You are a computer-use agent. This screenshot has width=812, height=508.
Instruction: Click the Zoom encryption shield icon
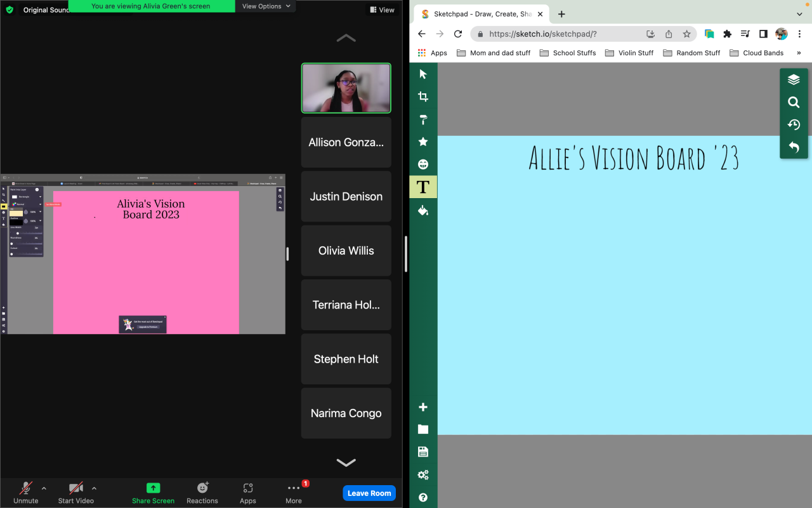point(10,10)
